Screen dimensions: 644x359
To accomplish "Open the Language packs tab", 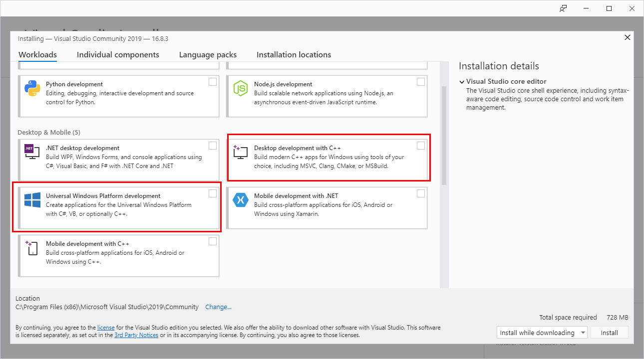I will pyautogui.click(x=208, y=55).
